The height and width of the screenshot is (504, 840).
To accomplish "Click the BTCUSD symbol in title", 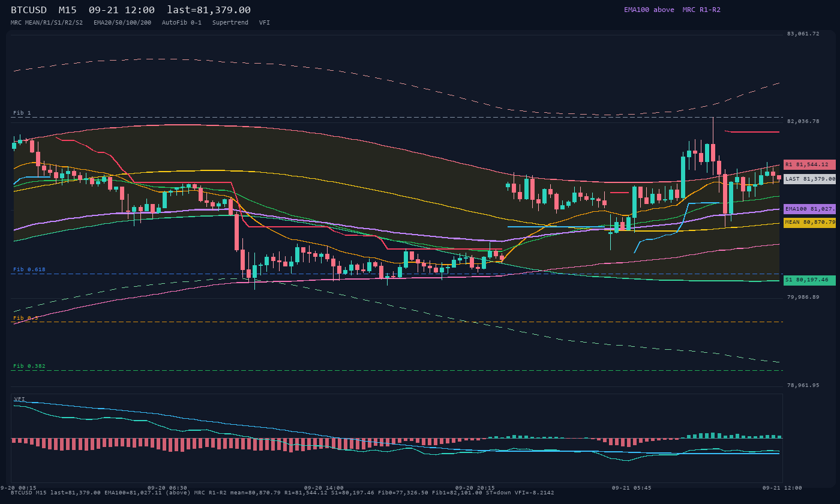I will [x=29, y=10].
